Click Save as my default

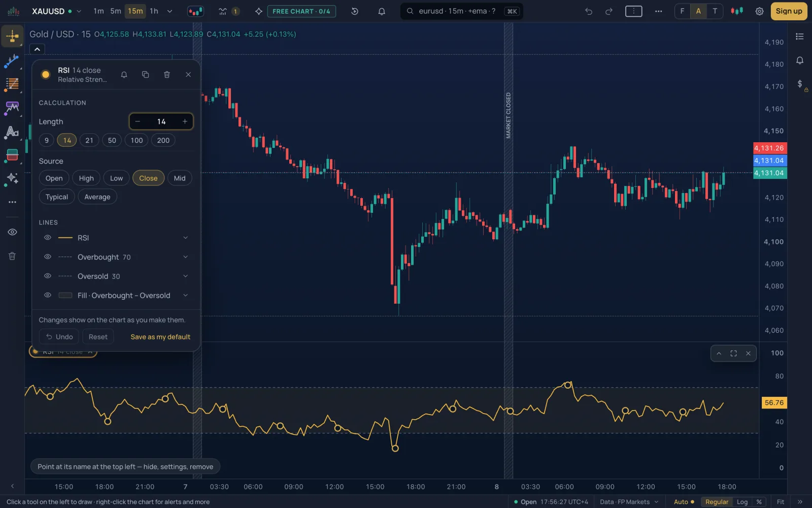(x=160, y=337)
